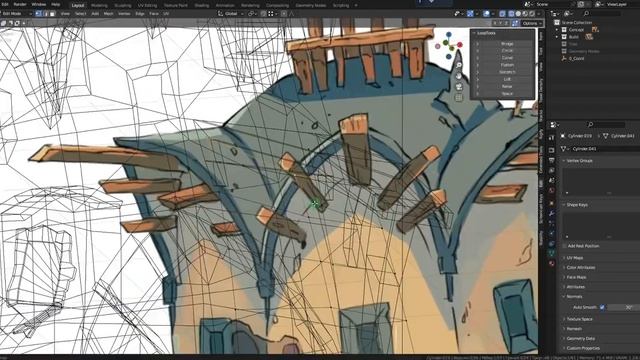Switch to Modeling workspace tab

tap(99, 5)
